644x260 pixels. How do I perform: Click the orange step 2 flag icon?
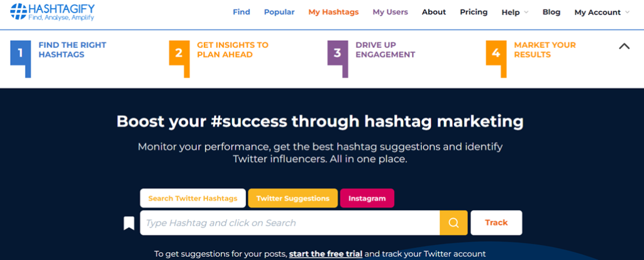(179, 59)
